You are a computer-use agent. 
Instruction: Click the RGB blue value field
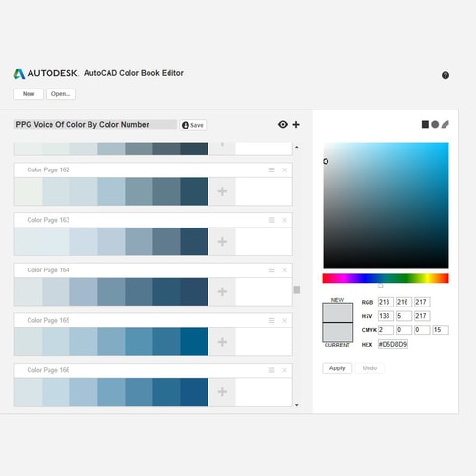pos(423,302)
